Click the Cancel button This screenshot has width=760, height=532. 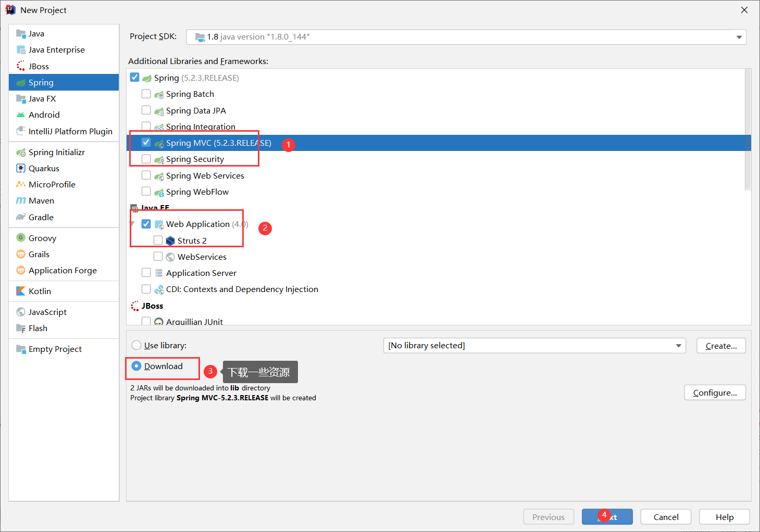coord(666,517)
